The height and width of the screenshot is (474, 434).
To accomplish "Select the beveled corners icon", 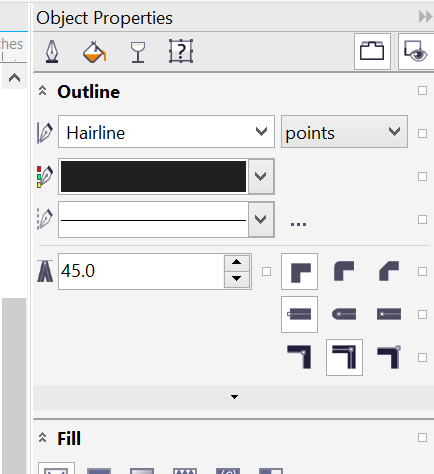I will click(389, 271).
